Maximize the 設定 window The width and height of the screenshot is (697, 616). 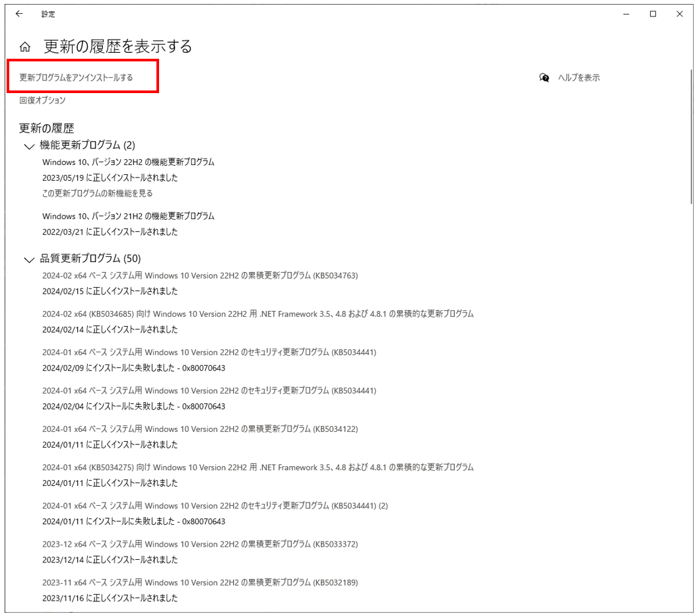pyautogui.click(x=653, y=14)
